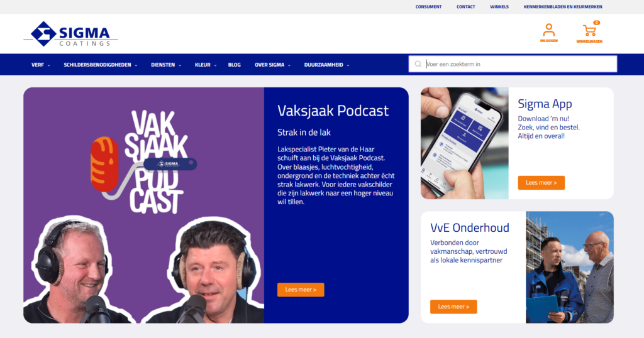Open the Inloggen user account icon
The width and height of the screenshot is (644, 338).
548,33
